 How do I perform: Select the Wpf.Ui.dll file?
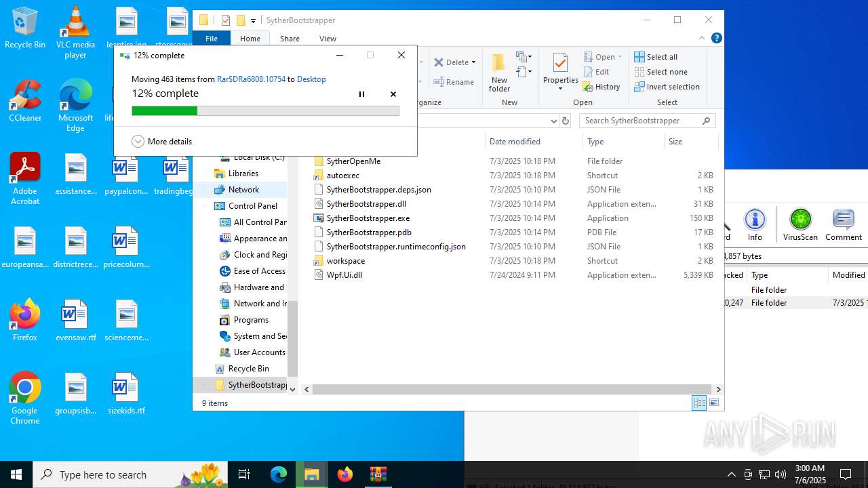point(344,275)
